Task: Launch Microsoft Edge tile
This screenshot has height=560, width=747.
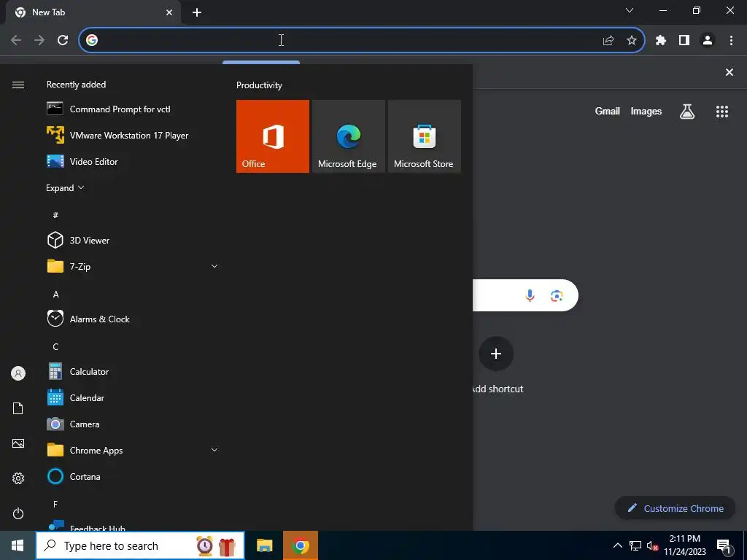Action: tap(348, 136)
